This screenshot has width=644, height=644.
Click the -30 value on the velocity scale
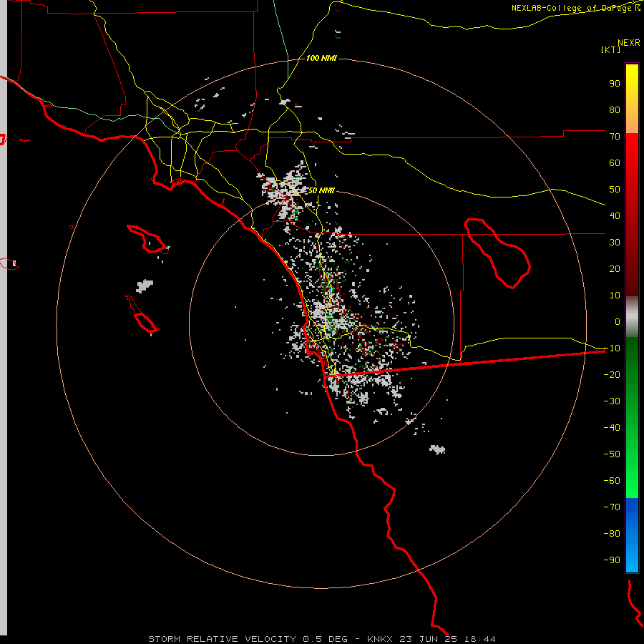(x=612, y=401)
